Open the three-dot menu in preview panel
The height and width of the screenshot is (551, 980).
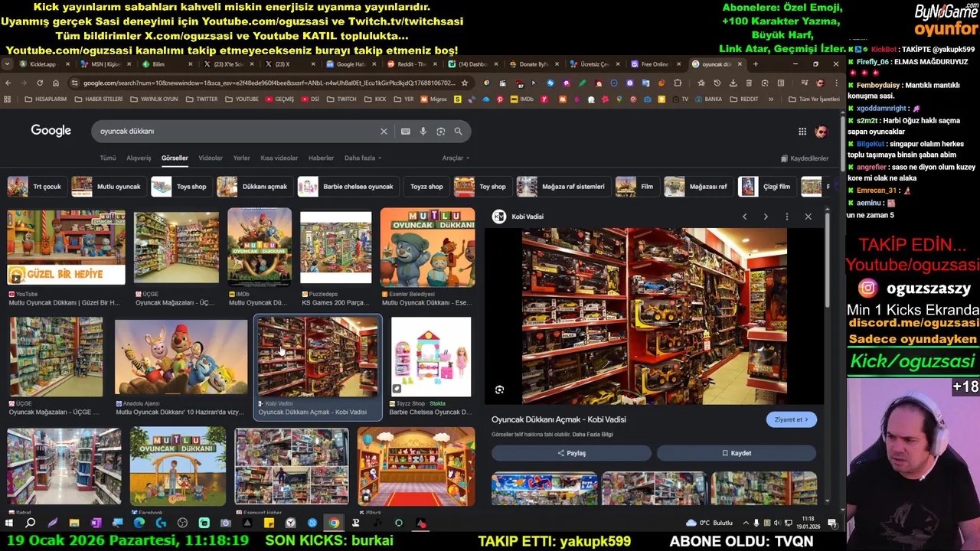tap(786, 217)
